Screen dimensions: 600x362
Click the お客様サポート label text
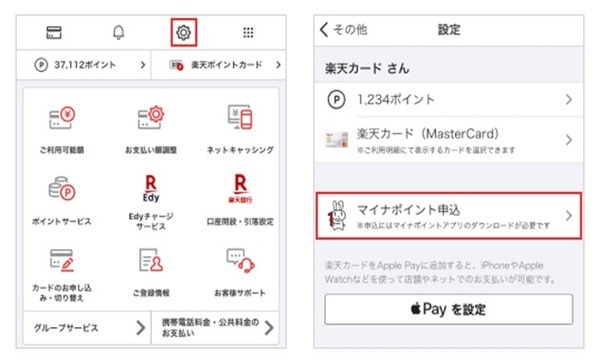click(240, 293)
